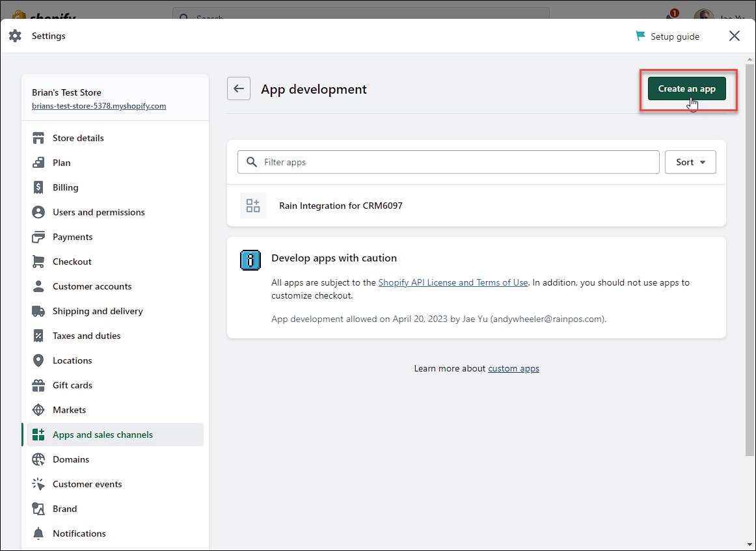Open Brand settings
Image resolution: width=756 pixels, height=551 pixels.
[115, 509]
